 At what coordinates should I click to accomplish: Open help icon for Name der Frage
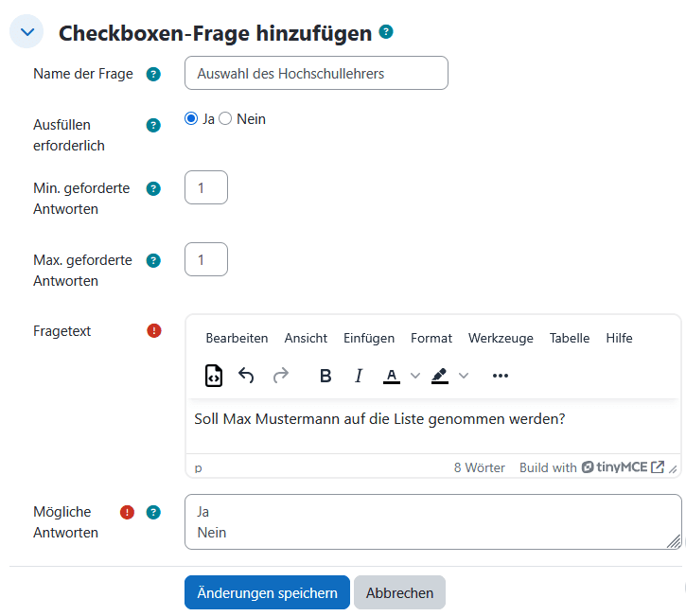click(153, 75)
